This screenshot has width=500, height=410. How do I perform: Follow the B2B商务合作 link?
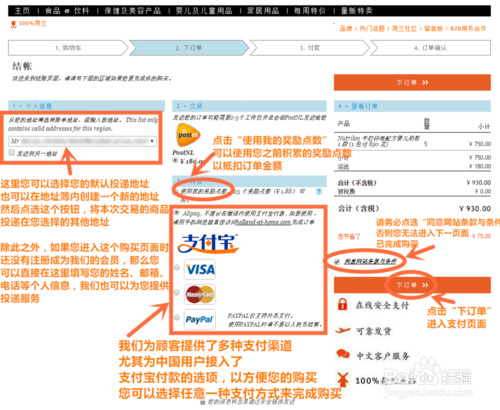pyautogui.click(x=468, y=29)
